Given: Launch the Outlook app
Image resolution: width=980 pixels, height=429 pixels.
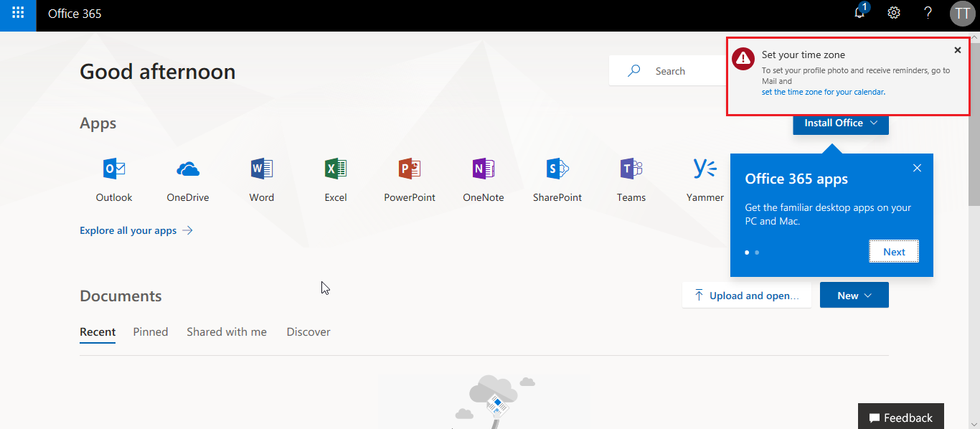Looking at the screenshot, I should click(114, 179).
